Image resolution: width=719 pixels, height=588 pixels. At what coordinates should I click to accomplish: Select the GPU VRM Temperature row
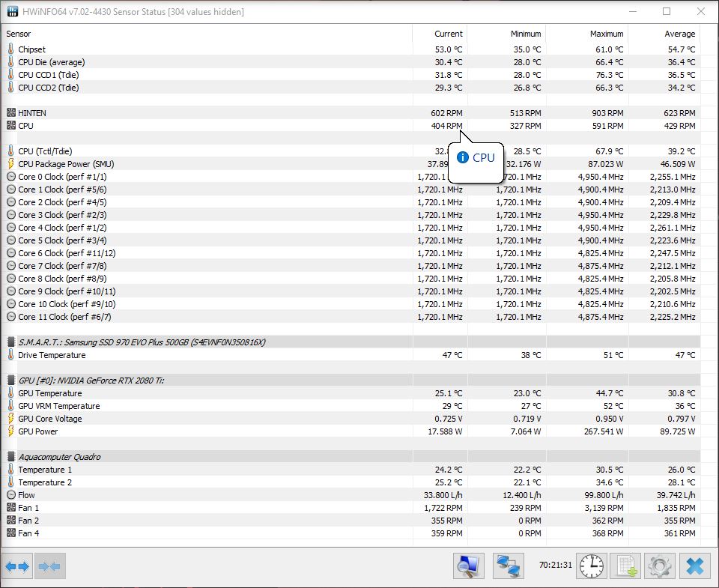pos(351,406)
